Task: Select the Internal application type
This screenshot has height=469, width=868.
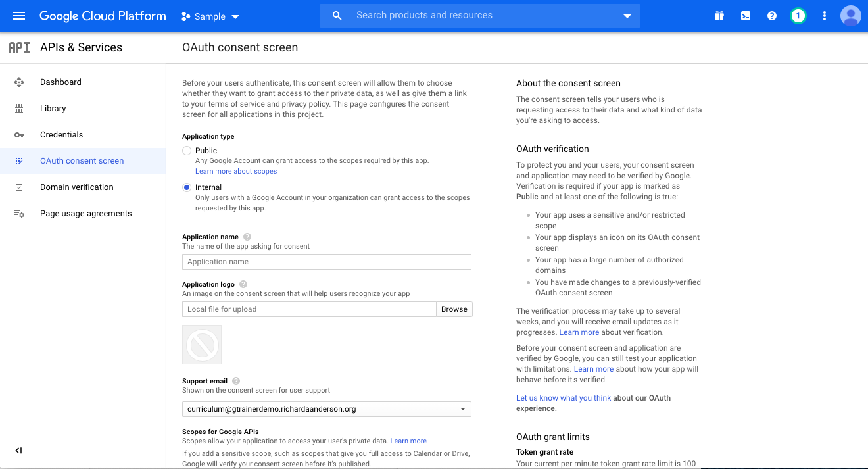Action: [186, 187]
